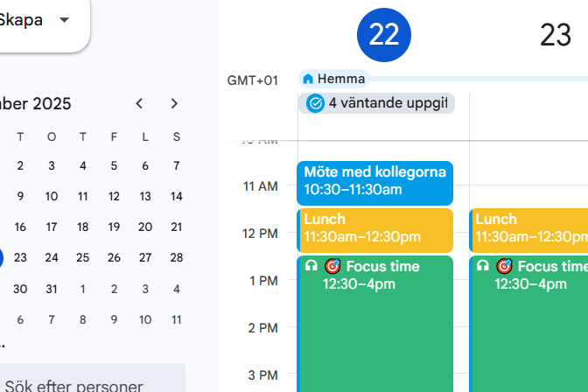Select day 22 column header
Screen dimensions: 588x392
pyautogui.click(x=383, y=35)
